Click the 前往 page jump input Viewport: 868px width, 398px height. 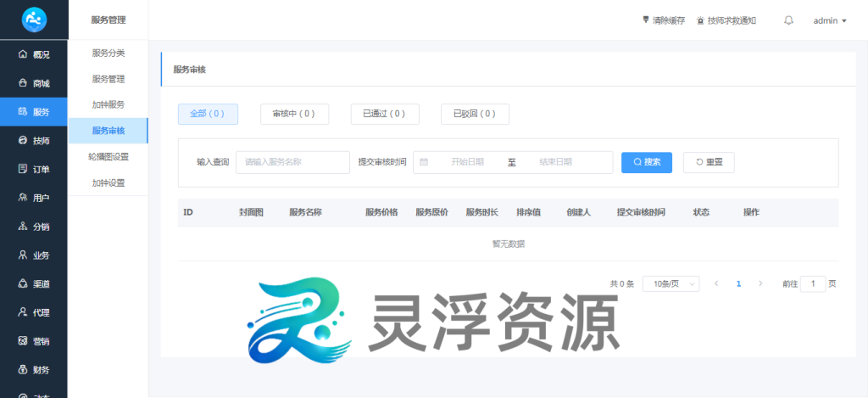813,283
